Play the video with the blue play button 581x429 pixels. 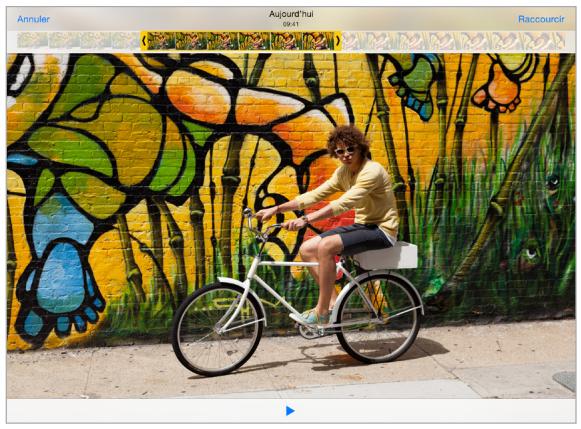[290, 411]
